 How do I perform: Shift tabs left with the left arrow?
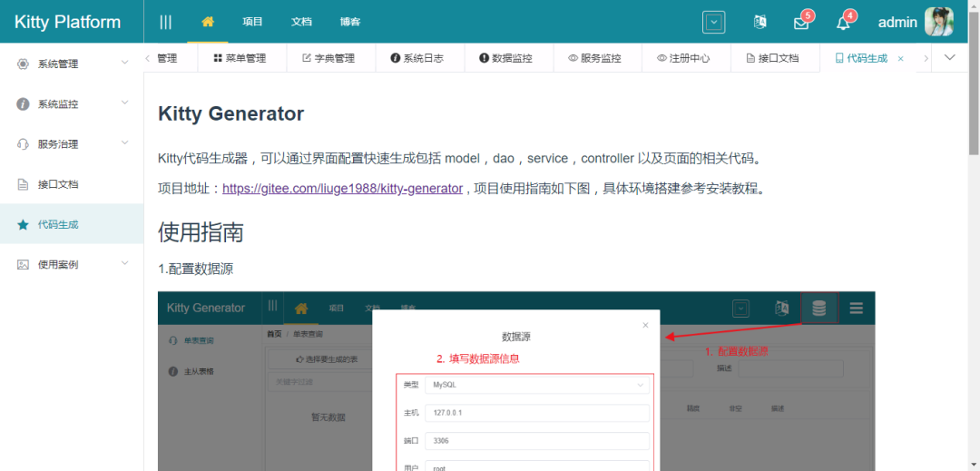148,58
